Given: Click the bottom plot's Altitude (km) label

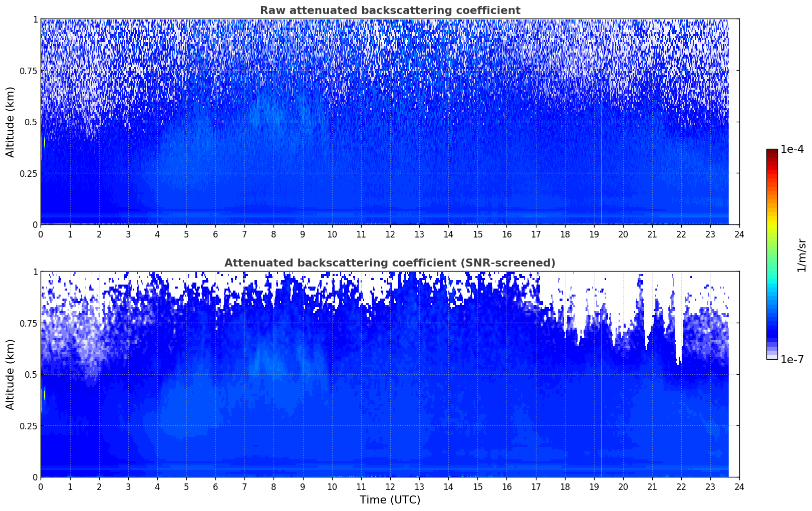Looking at the screenshot, I should click(11, 374).
